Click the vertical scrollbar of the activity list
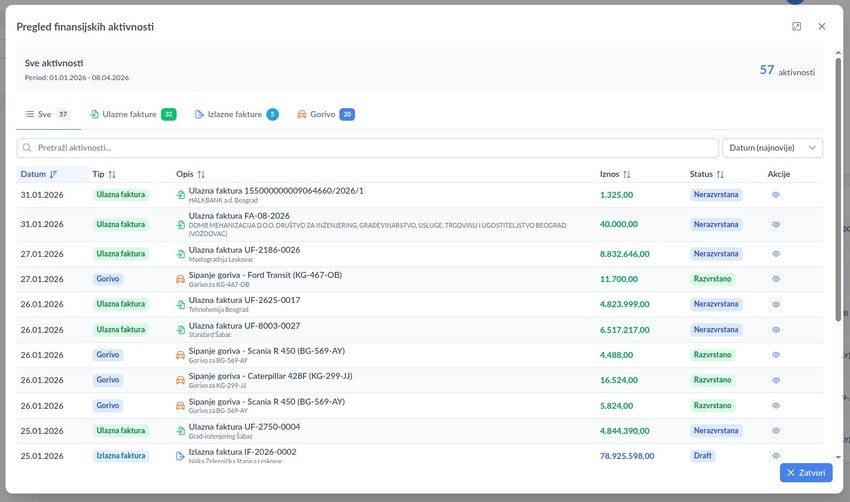This screenshot has width=850, height=502. point(838,250)
